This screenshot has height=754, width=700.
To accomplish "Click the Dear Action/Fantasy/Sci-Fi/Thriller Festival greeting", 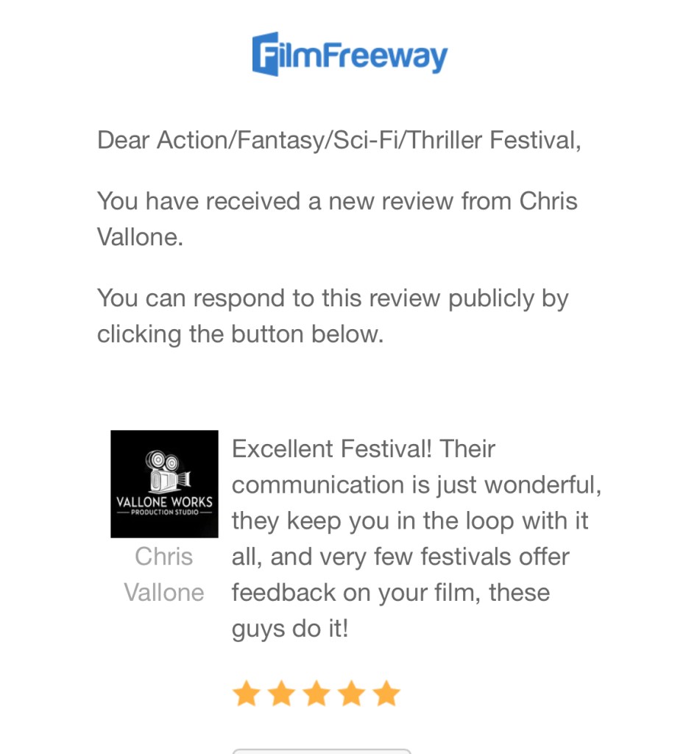I will (x=339, y=141).
